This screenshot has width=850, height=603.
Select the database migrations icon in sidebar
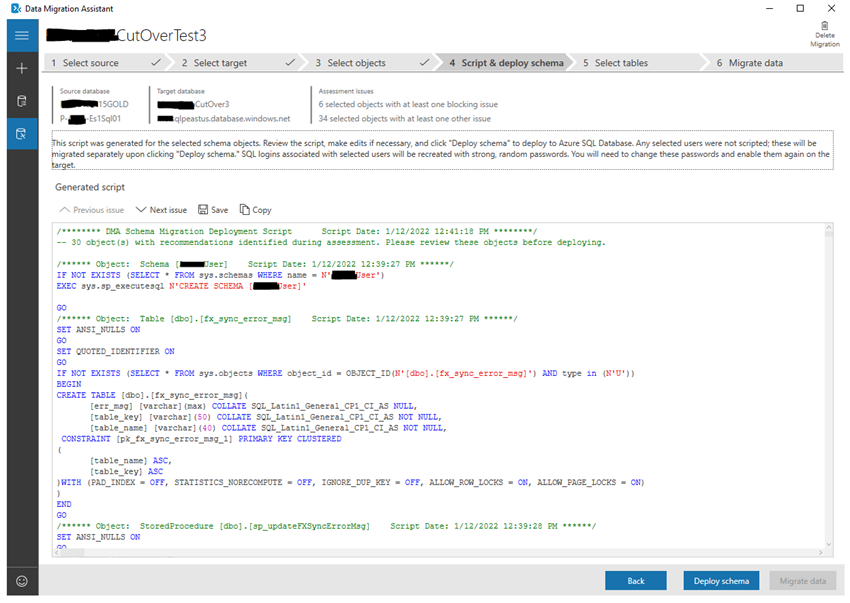[x=21, y=100]
